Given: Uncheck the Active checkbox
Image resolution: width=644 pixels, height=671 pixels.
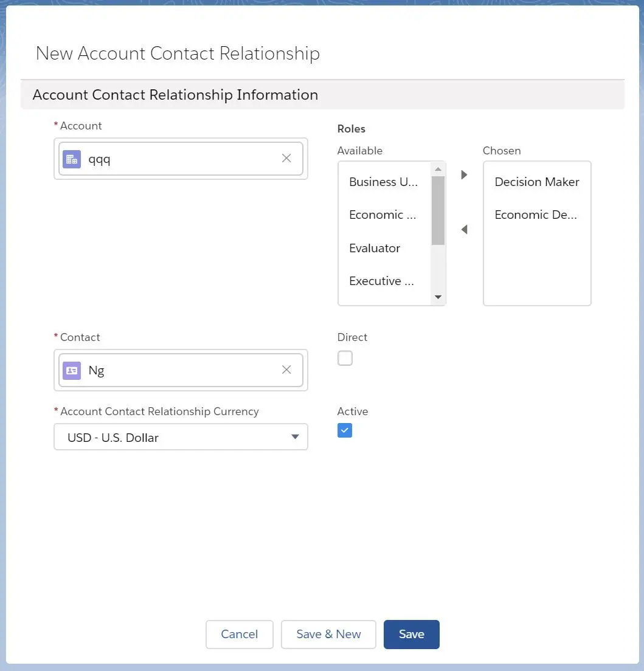Looking at the screenshot, I should coord(345,430).
